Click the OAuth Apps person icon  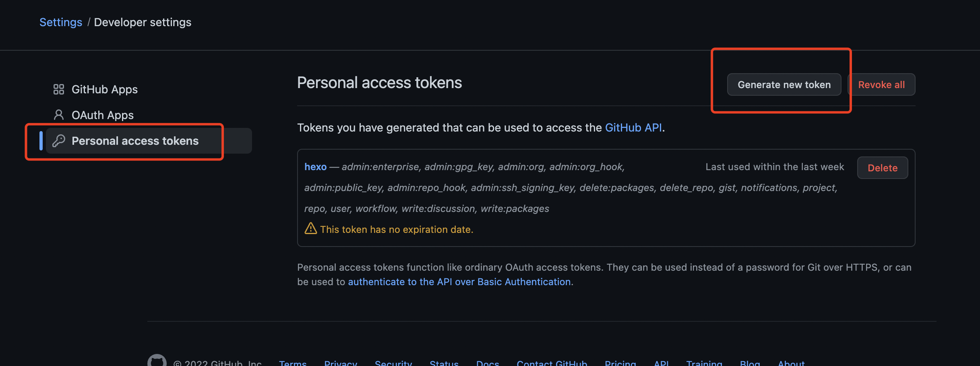point(59,115)
